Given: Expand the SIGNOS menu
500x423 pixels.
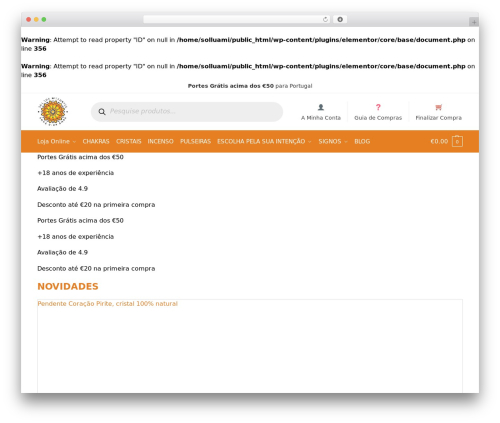Looking at the screenshot, I should click(x=333, y=141).
